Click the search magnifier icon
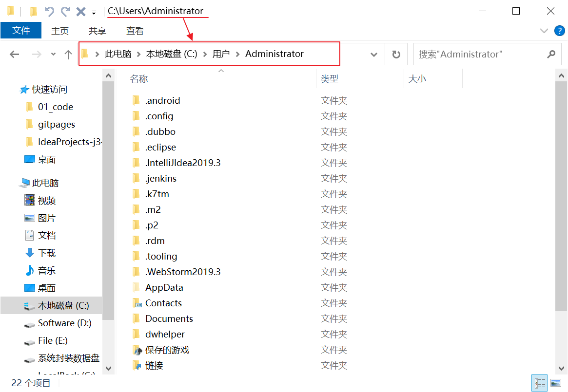The height and width of the screenshot is (392, 568). [551, 54]
